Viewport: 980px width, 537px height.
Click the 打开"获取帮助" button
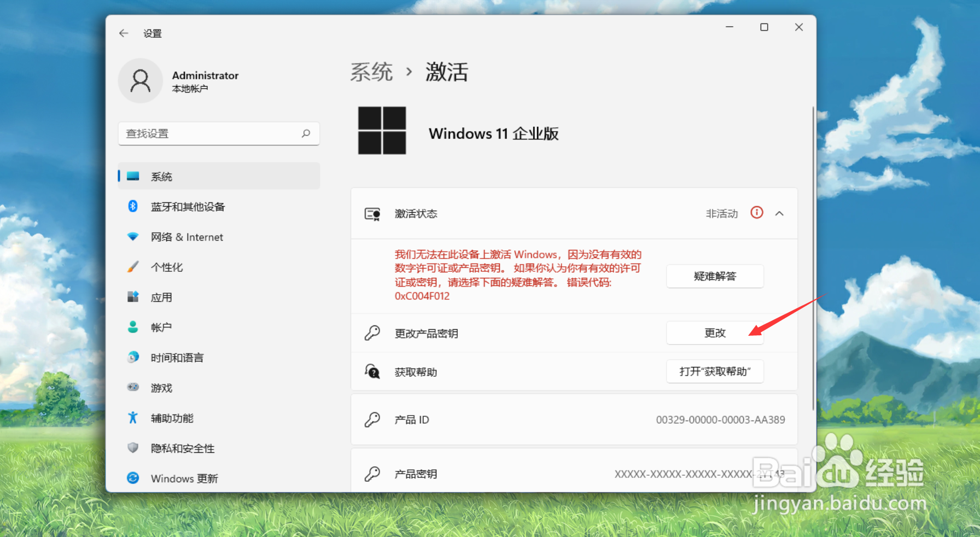[715, 372]
